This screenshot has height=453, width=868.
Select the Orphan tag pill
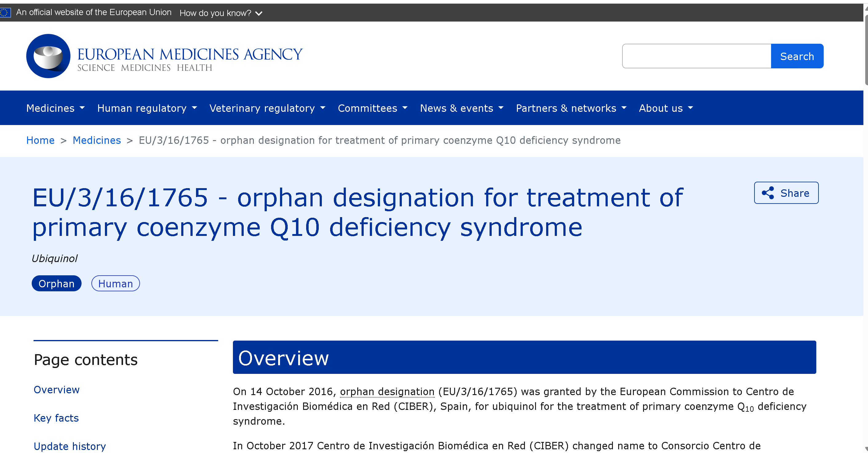point(56,283)
